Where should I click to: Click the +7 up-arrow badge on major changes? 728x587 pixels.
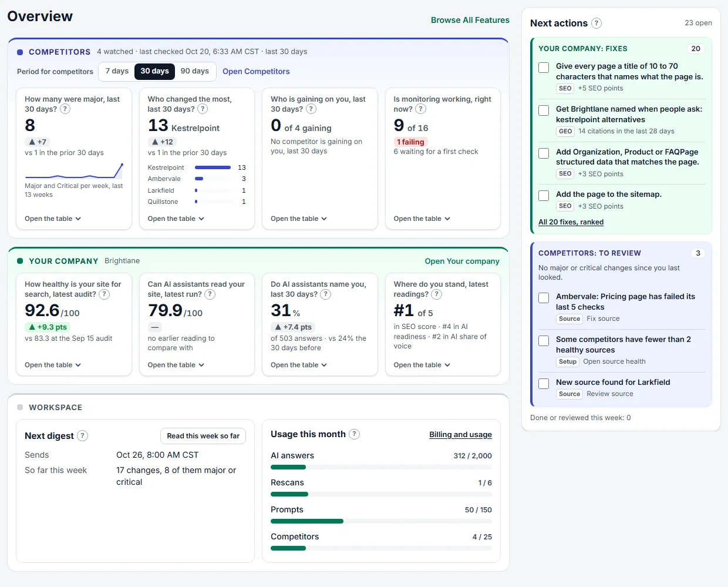point(37,142)
